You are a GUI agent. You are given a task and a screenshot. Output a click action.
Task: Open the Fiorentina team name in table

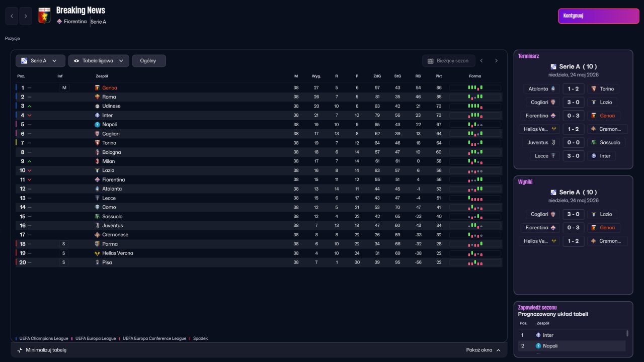click(x=114, y=179)
